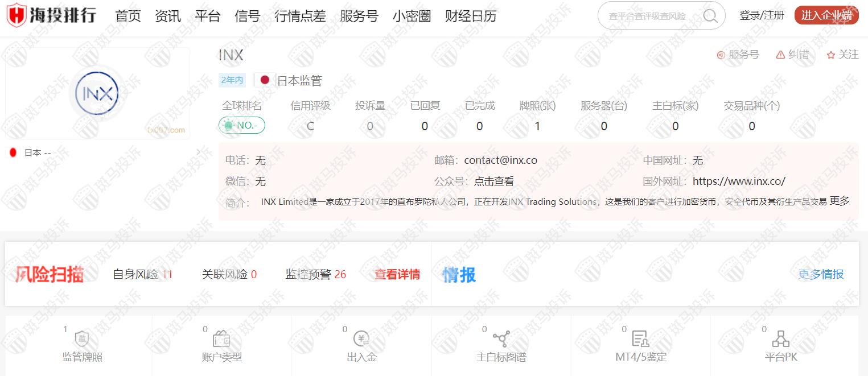Open the 出入金 yen icon
The image size is (868, 376).
coord(361,339)
